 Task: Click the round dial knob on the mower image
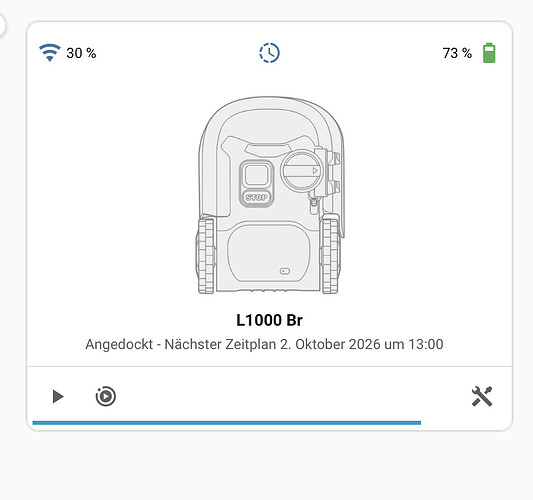coord(301,171)
